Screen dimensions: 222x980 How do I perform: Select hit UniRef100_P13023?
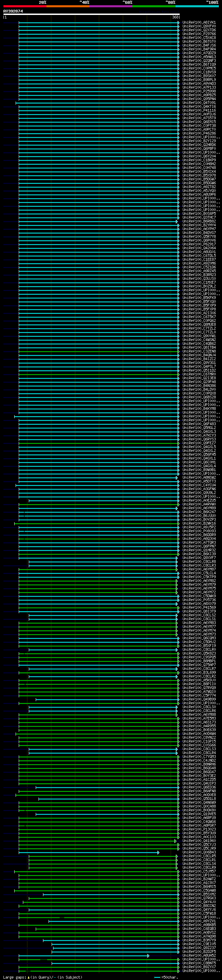[199, 829]
